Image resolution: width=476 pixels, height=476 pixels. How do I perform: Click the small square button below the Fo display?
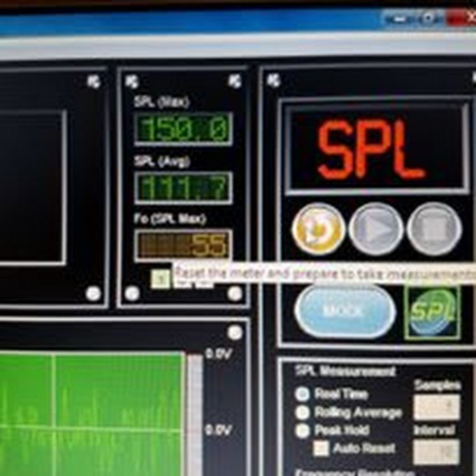[x=160, y=279]
